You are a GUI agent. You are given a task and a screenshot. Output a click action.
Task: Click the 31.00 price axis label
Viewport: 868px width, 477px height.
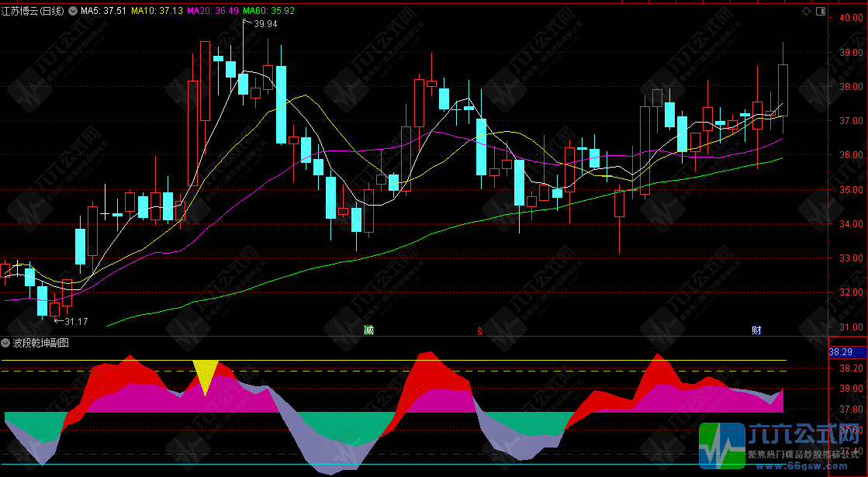[x=851, y=327]
